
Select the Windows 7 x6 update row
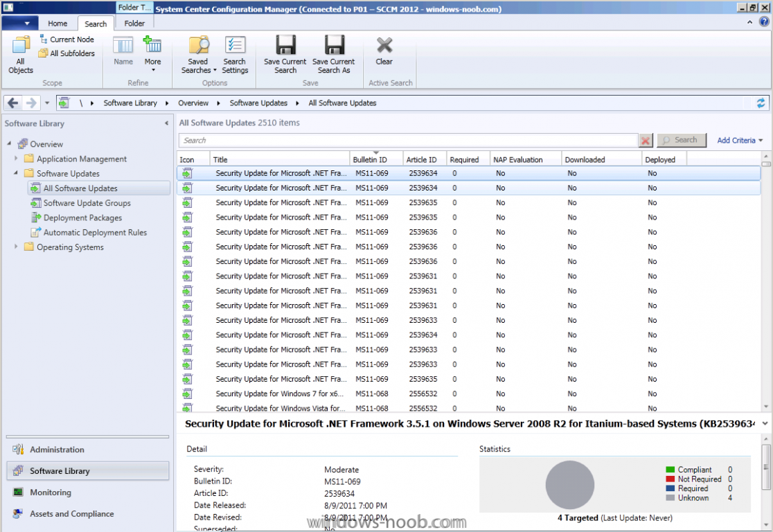pos(468,393)
